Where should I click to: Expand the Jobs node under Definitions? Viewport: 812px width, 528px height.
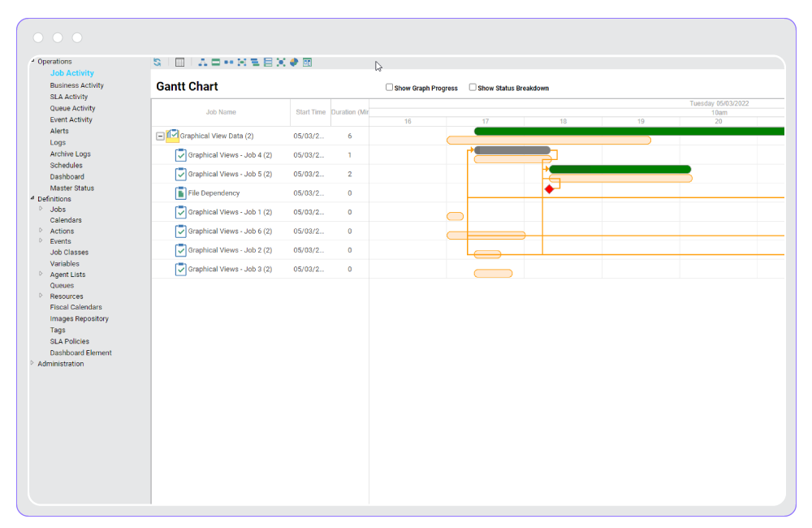[41, 209]
